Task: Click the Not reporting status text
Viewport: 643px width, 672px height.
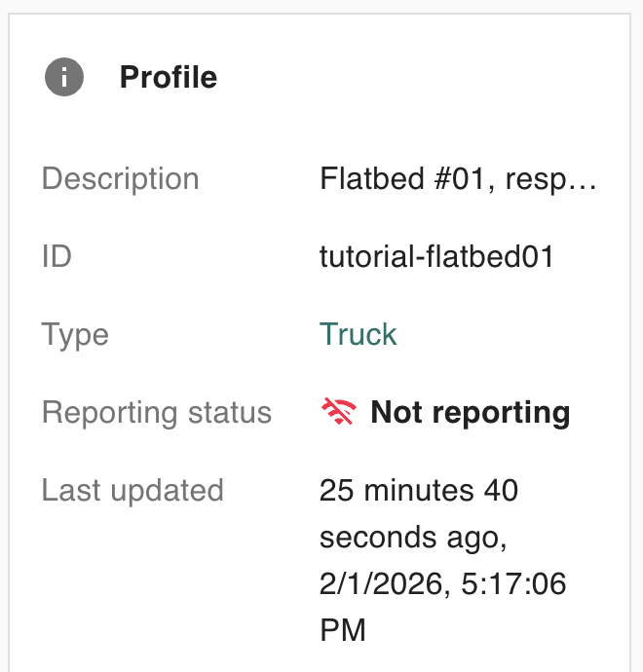Action: [470, 412]
